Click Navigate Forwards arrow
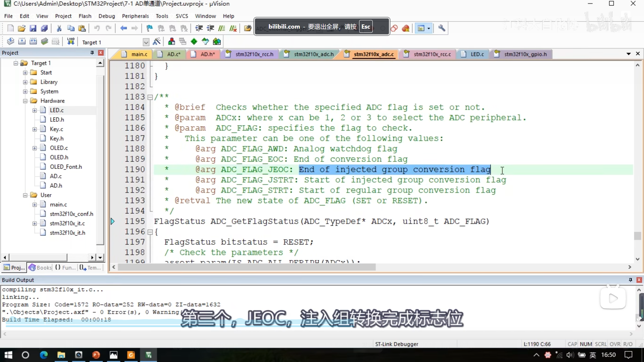 (135, 28)
